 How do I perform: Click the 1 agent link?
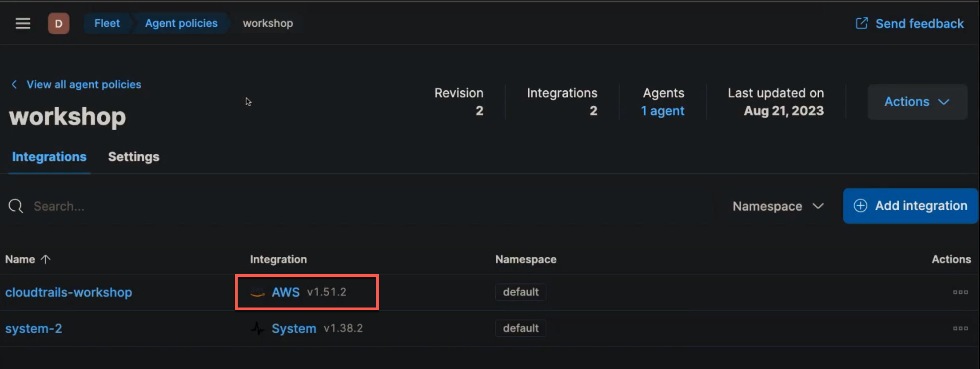click(662, 111)
